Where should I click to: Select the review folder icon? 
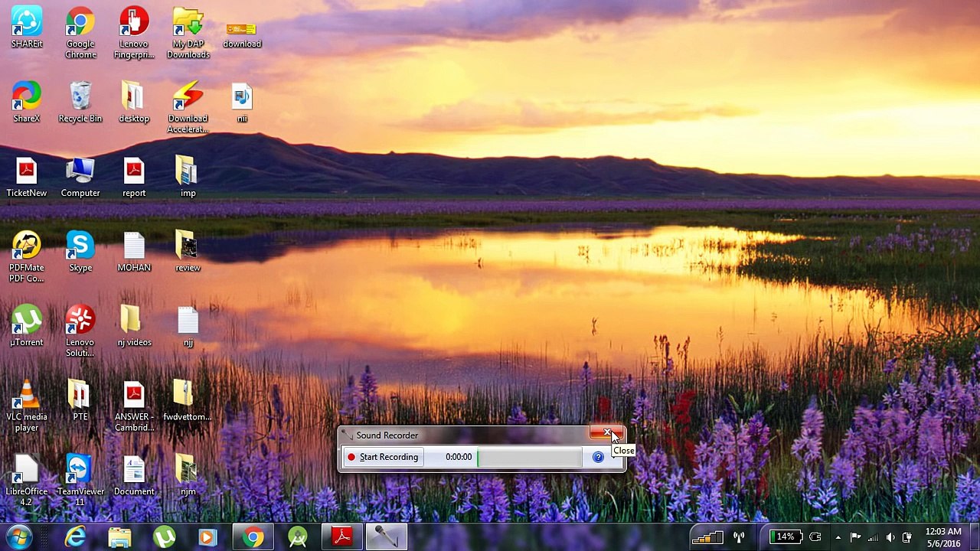coord(188,252)
